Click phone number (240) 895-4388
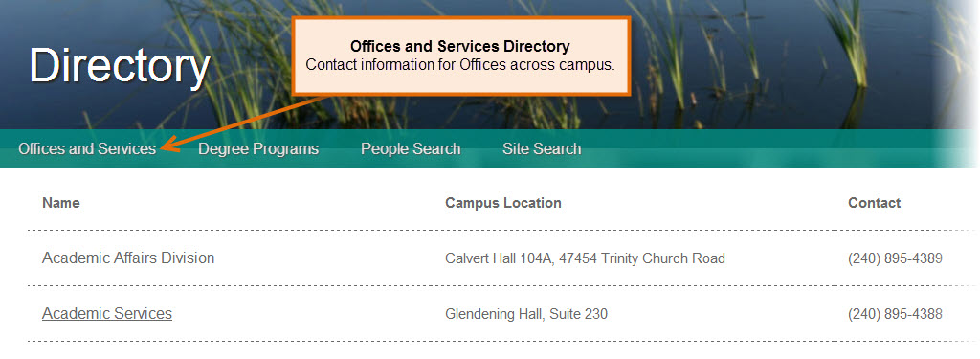Screen dimensions: 980x359 (895, 314)
